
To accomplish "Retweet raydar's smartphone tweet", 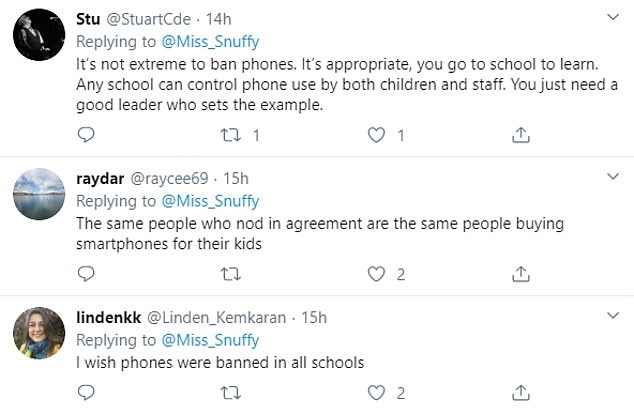I will pos(231,273).
